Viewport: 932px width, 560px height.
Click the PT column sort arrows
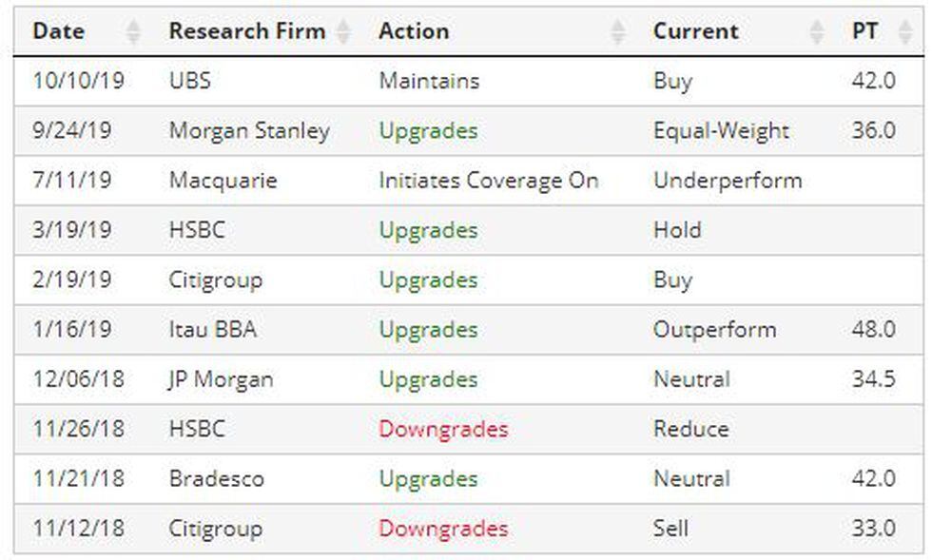(x=903, y=32)
